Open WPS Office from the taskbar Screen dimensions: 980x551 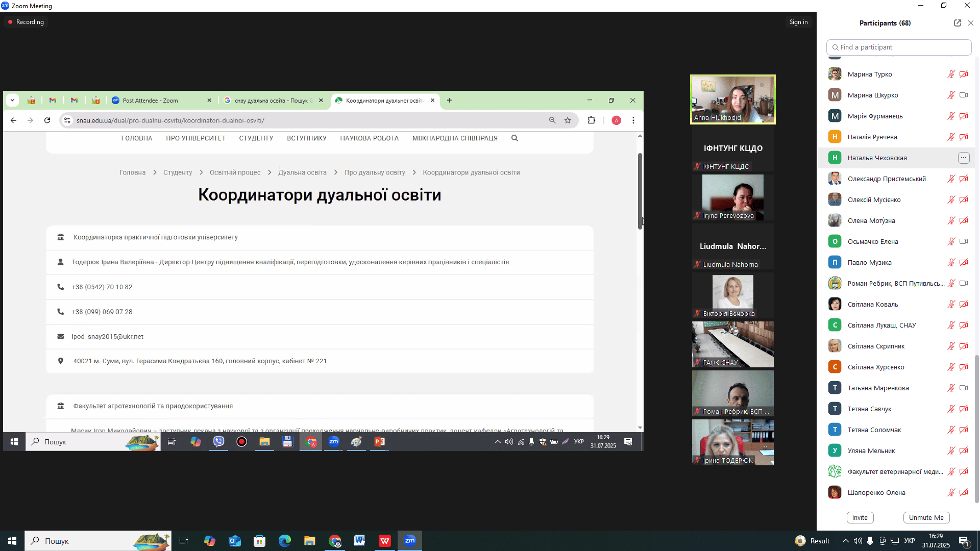tap(384, 541)
